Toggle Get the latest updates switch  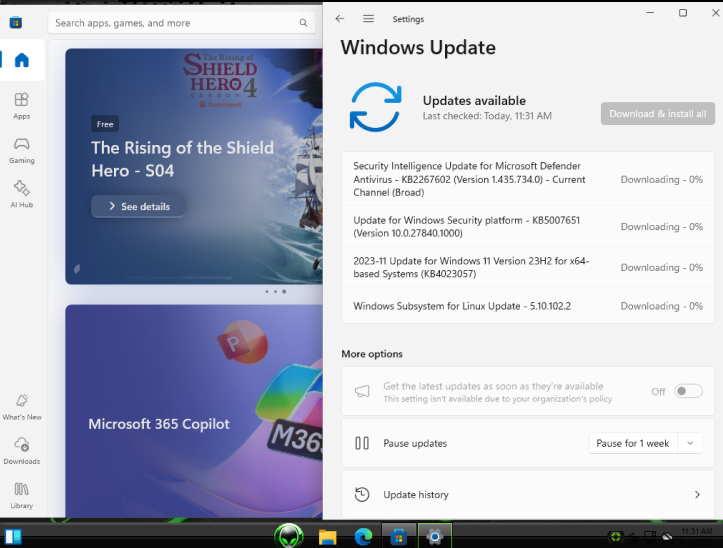pyautogui.click(x=688, y=391)
